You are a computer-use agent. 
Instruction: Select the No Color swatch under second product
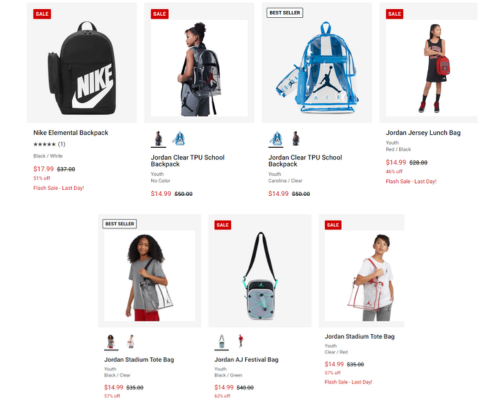(158, 139)
